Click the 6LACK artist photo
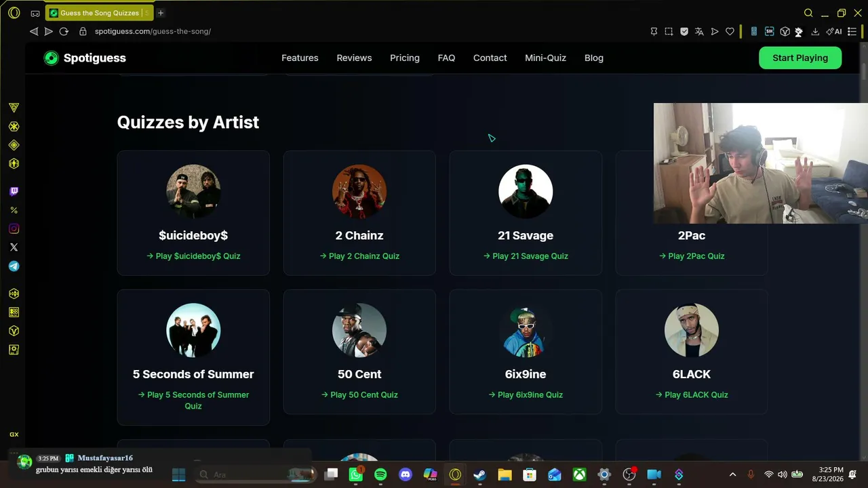Image resolution: width=868 pixels, height=488 pixels. 692,330
